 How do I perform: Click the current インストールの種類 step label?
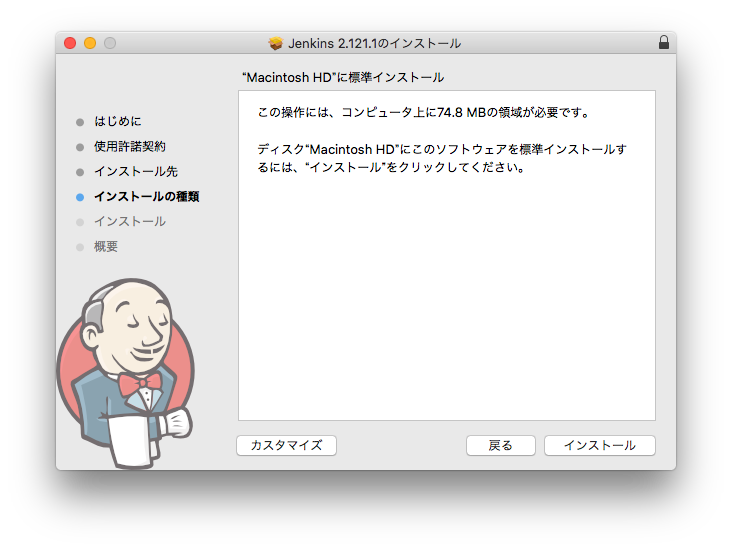point(146,197)
